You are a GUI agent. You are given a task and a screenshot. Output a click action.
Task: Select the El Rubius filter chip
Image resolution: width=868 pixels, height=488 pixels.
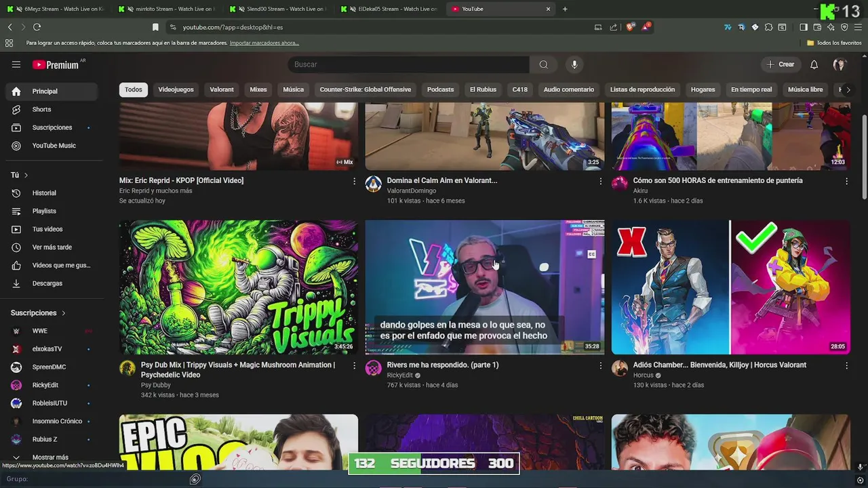point(483,89)
